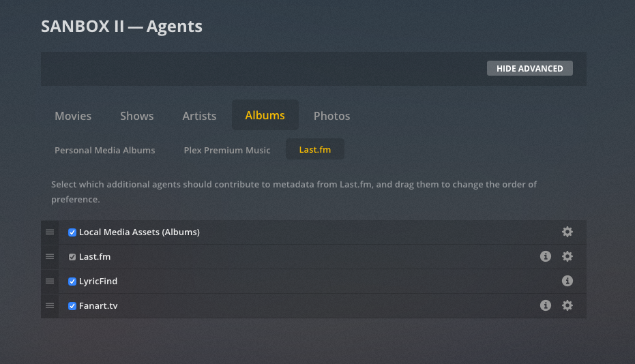
Task: Open the Artists tab
Action: click(199, 116)
